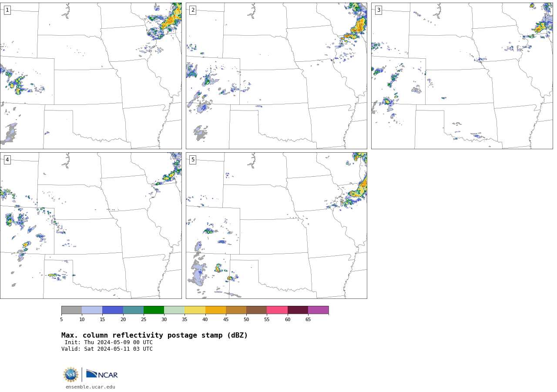
Task: Click the panel number 5 label
Action: [x=193, y=160]
